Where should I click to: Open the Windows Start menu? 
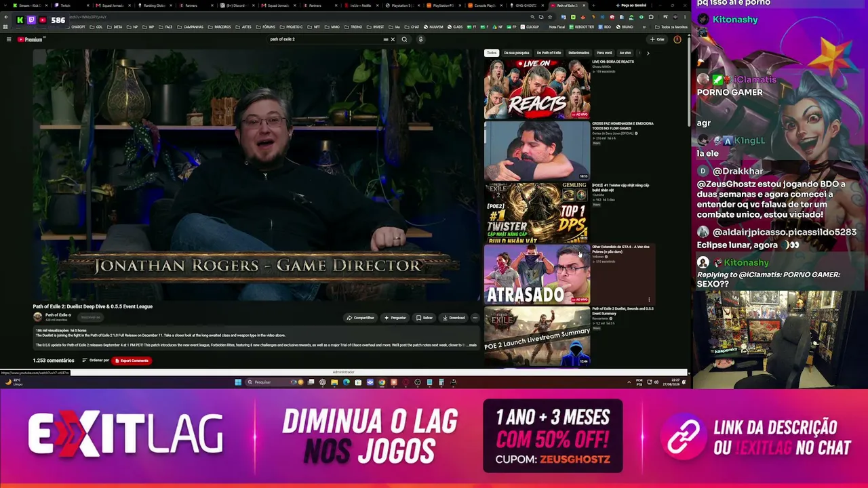tap(238, 382)
